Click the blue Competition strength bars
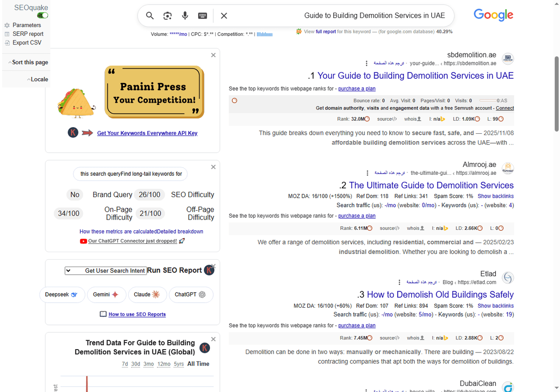This screenshot has height=392, width=560. pyautogui.click(x=265, y=34)
